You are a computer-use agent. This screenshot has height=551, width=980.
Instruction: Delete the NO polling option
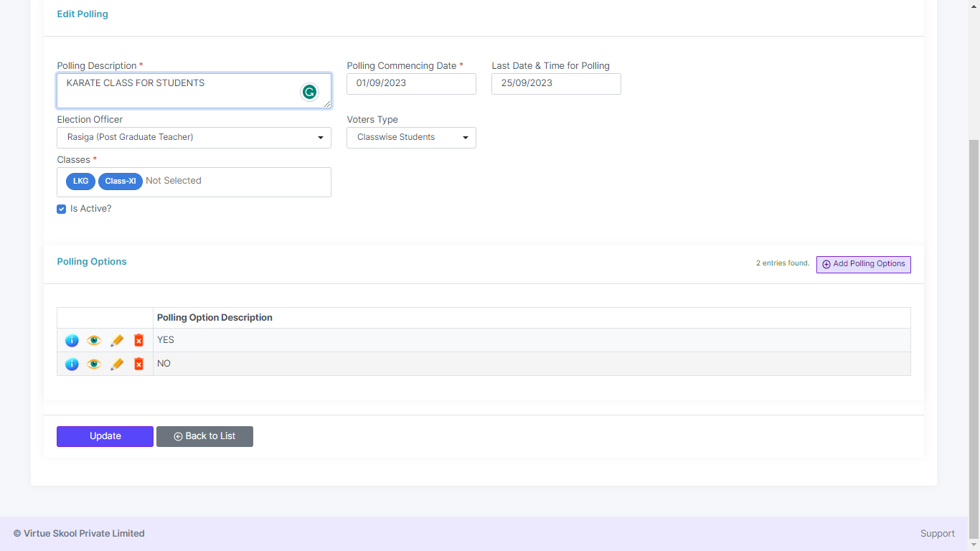(139, 364)
